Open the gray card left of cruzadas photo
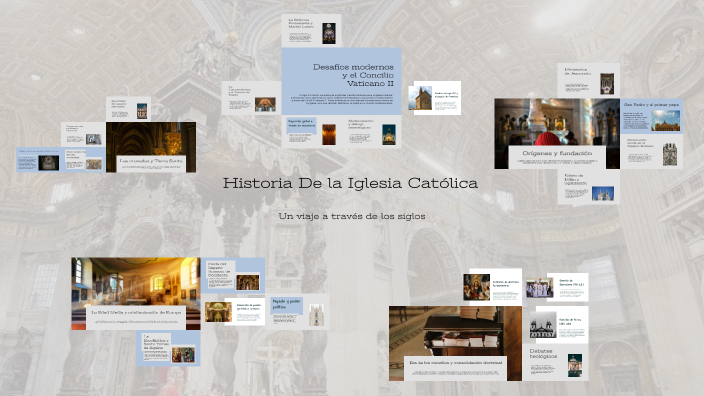Image resolution: width=704 pixels, height=396 pixels. [83, 134]
